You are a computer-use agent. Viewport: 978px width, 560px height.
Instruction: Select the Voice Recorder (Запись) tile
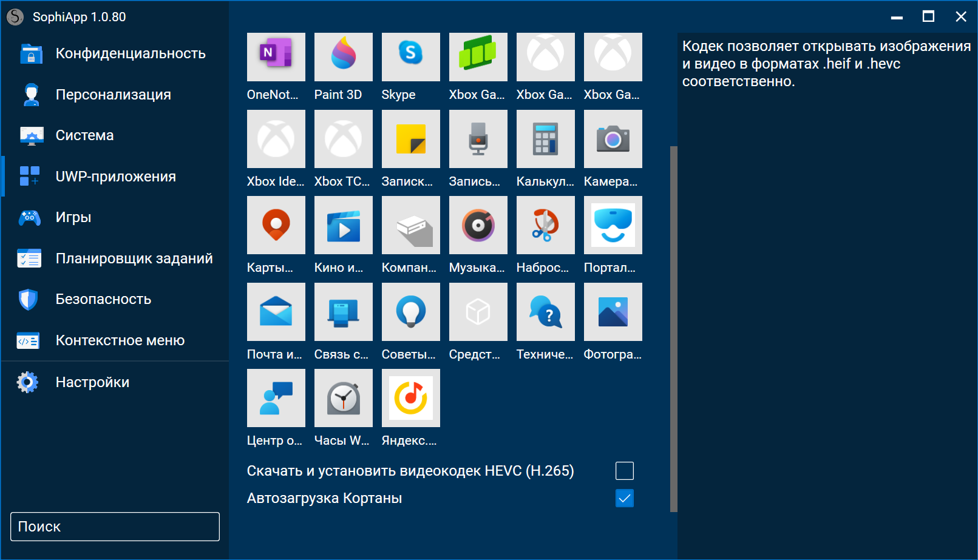(x=478, y=139)
